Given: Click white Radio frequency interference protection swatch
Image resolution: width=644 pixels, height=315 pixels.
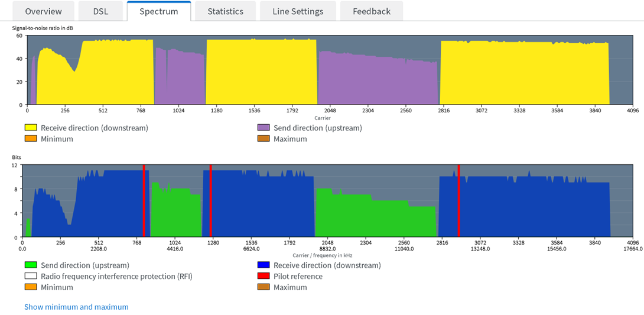Looking at the screenshot, I should pos(31,276).
